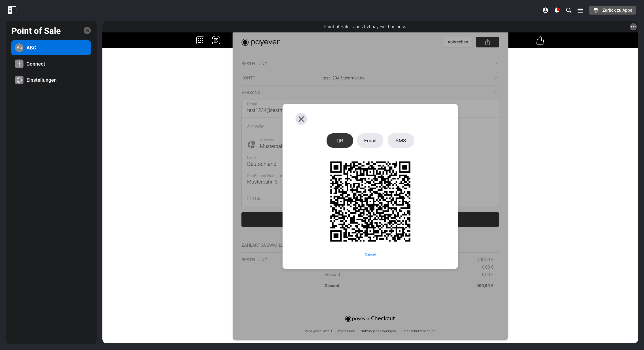Click the Versand label in summary

332,275
